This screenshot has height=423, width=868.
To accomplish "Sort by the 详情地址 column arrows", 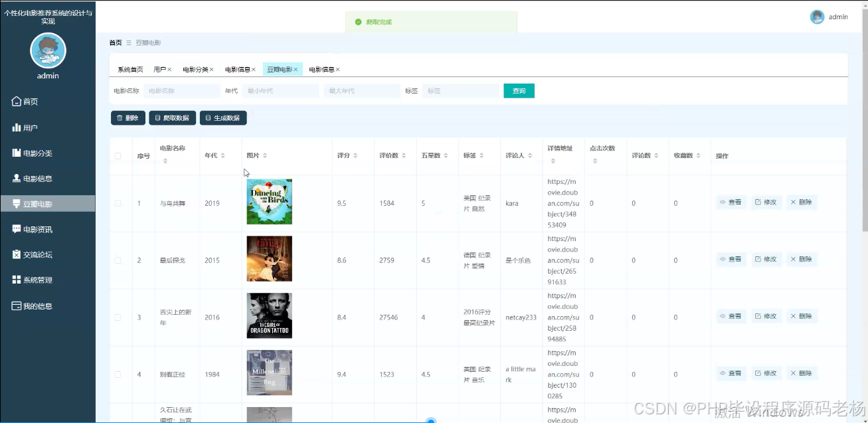I will [x=553, y=161].
